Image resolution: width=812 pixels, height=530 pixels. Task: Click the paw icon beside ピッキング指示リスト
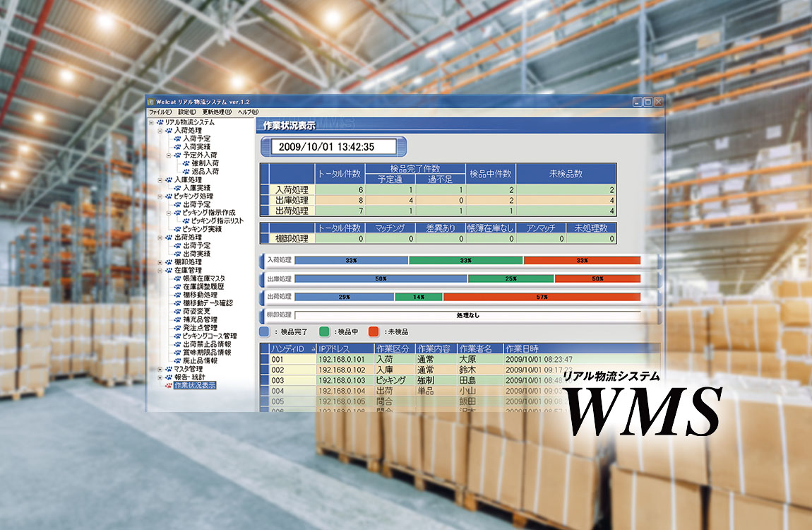[186, 220]
